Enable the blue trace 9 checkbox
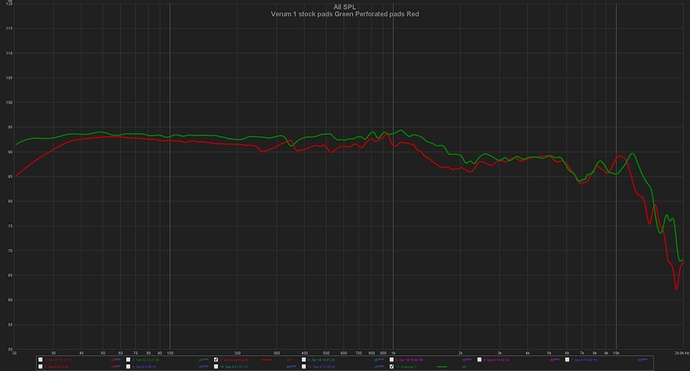 tap(128, 367)
